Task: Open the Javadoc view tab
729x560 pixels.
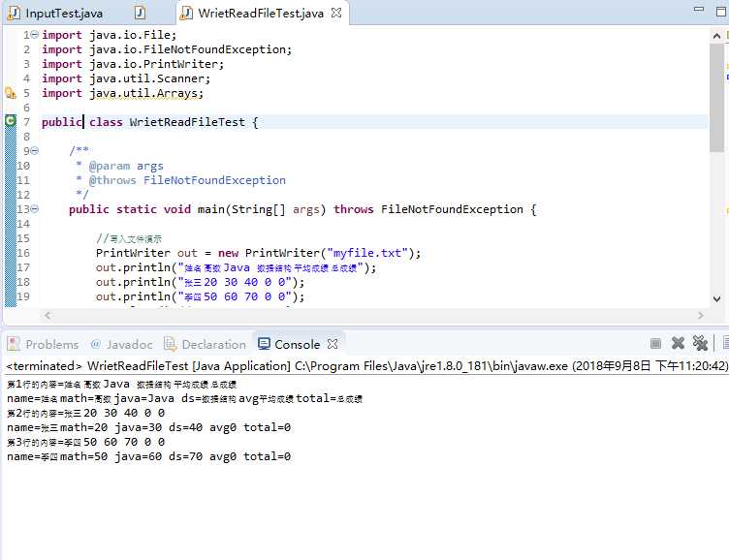Action: (x=122, y=344)
